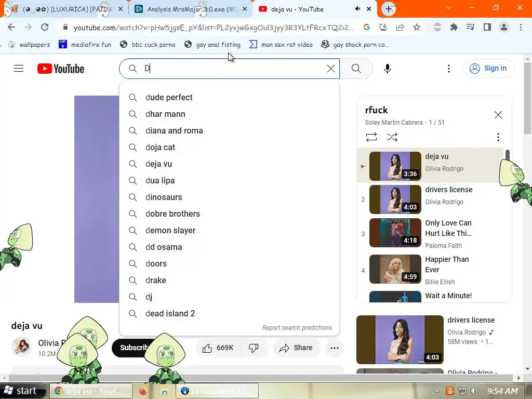Choose suggestion dobre brothers
The image size is (532, 399).
click(x=229, y=214)
